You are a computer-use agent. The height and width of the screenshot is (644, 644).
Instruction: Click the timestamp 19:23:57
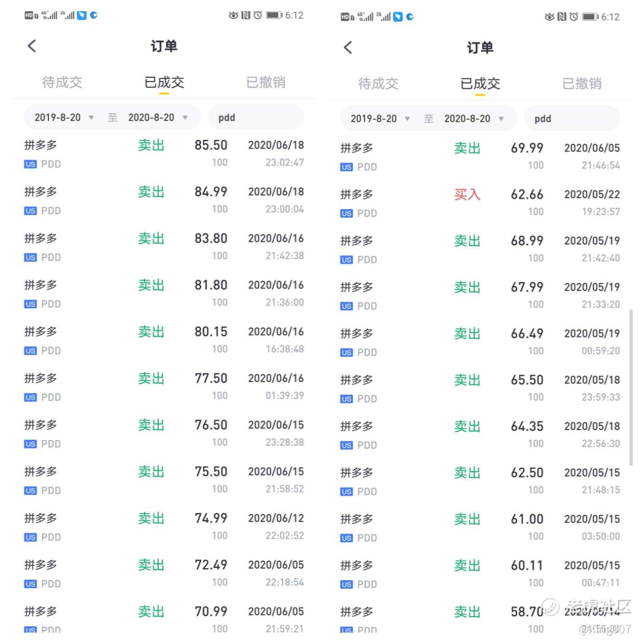(601, 212)
